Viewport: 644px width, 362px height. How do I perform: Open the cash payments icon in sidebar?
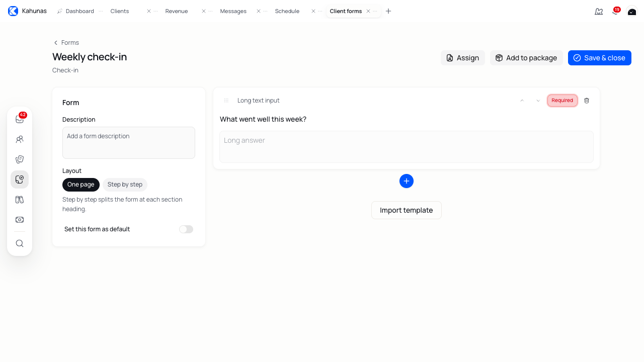click(20, 220)
